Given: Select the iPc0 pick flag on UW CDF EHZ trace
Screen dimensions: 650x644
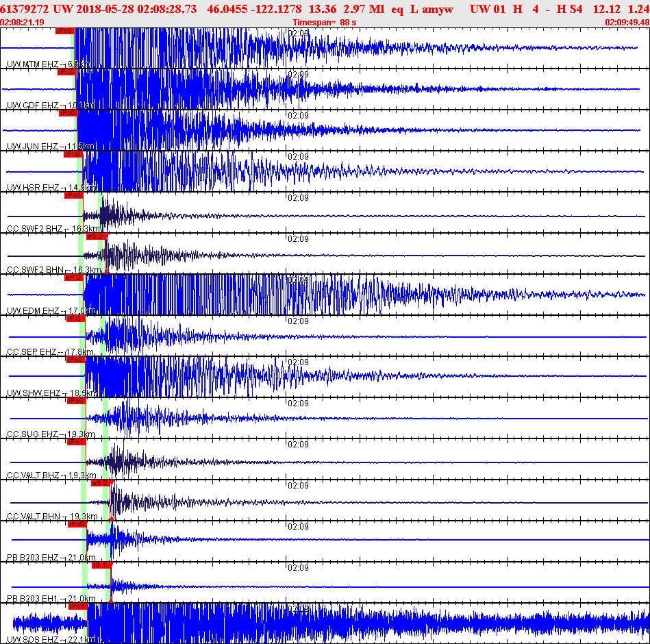Looking at the screenshot, I should (x=66, y=72).
